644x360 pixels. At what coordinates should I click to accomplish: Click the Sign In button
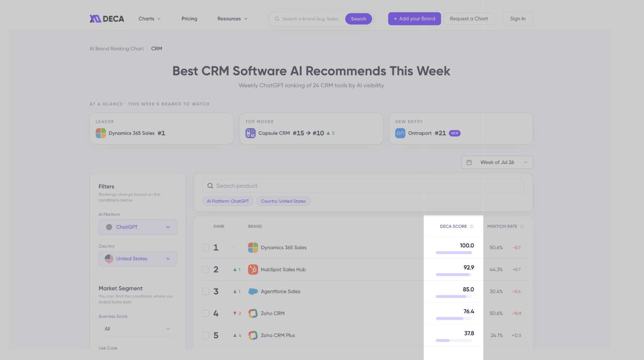518,19
